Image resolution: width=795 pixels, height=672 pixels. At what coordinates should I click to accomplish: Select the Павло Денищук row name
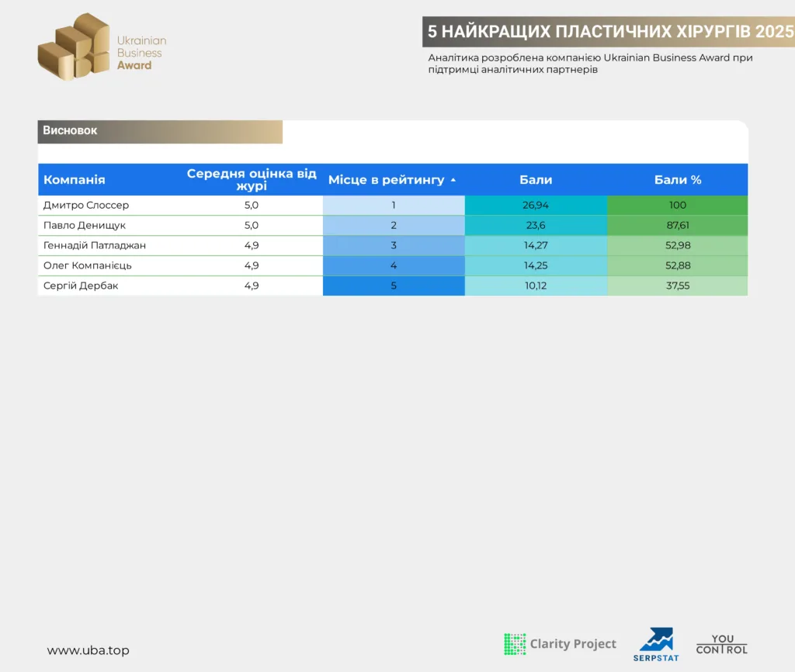[x=84, y=225]
